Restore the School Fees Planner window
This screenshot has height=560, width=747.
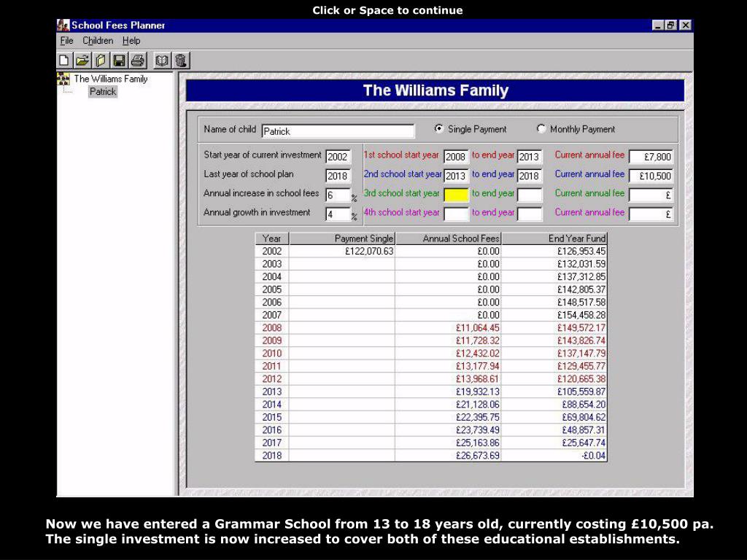[x=671, y=26]
